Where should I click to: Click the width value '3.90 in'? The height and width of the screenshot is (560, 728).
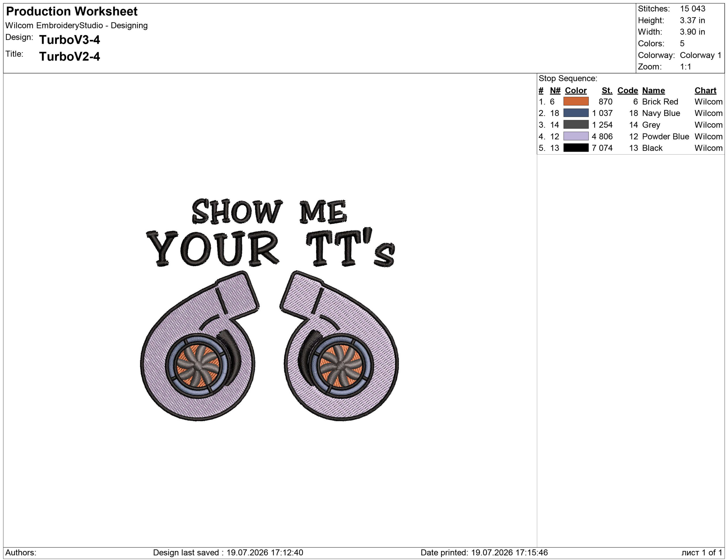point(692,32)
